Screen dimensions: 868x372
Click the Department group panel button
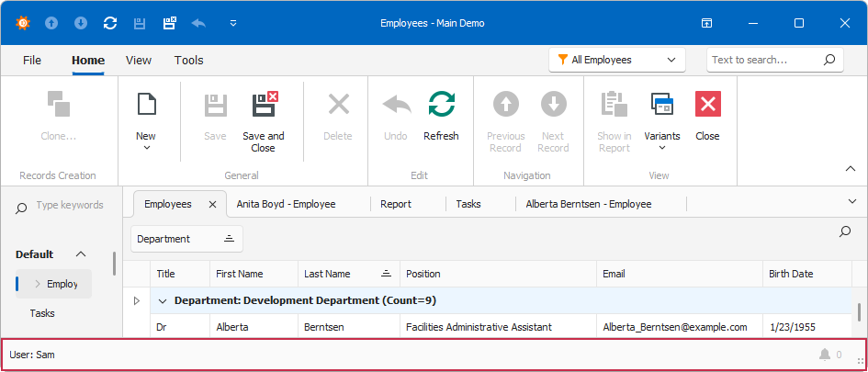click(x=186, y=239)
